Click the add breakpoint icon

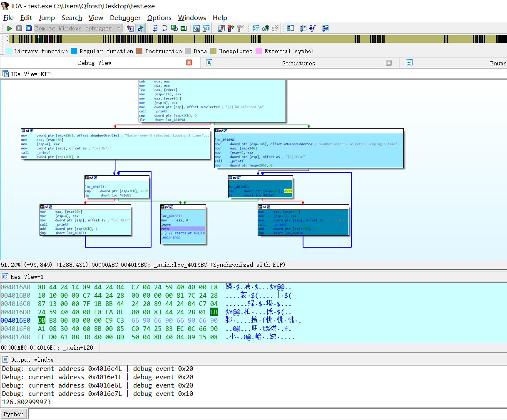click(231, 28)
